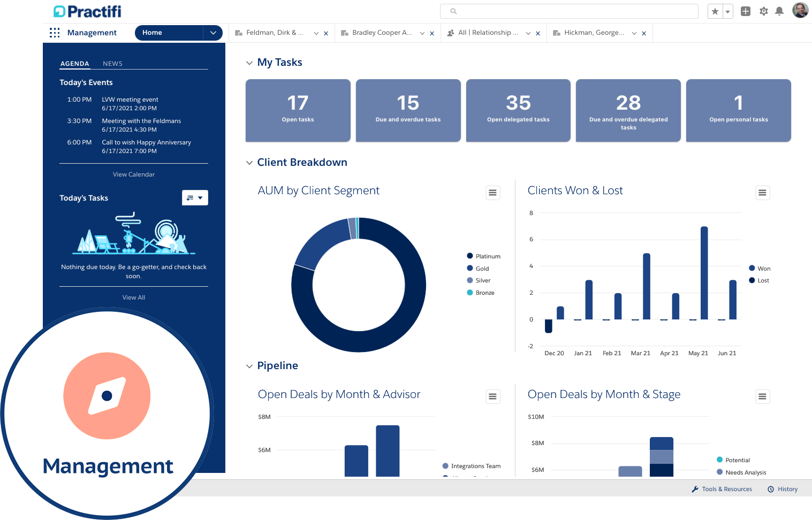Click the View Calendar link
Viewport: 812px width, 520px height.
tap(133, 174)
